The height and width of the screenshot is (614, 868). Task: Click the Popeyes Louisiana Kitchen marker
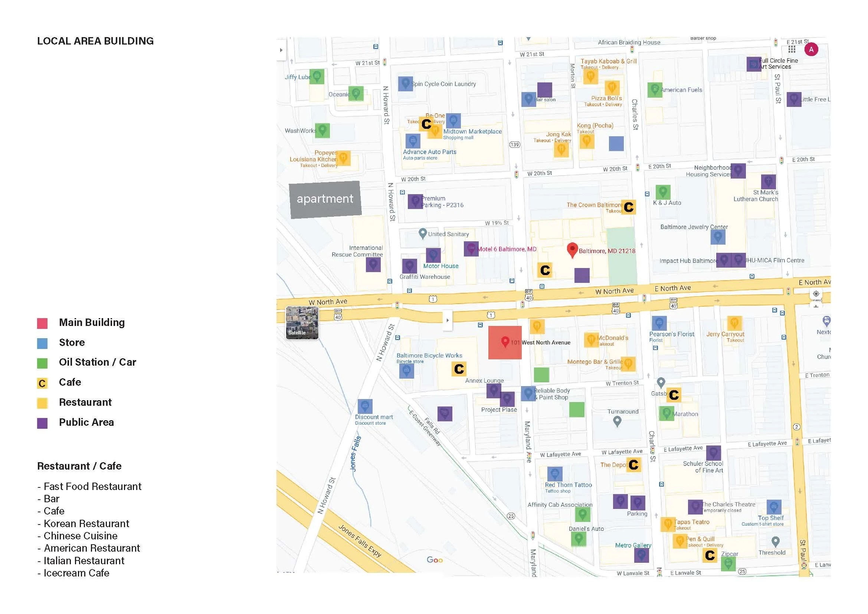(343, 158)
